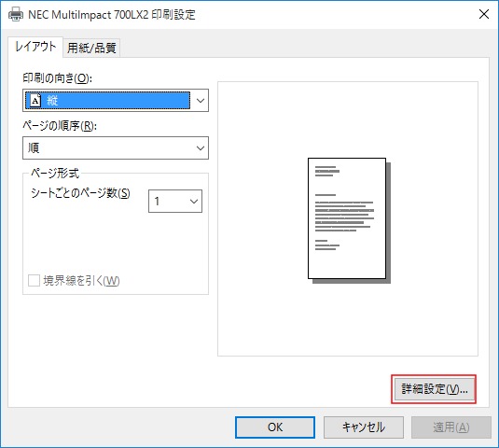Viewport: 499px width, 448px height.
Task: Select the レイアウト tab
Action: coord(35,47)
